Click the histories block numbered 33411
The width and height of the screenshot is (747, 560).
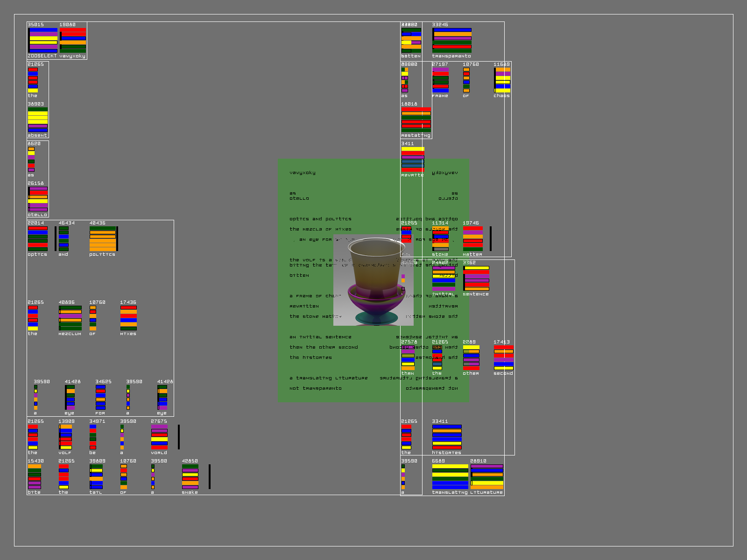click(x=447, y=437)
